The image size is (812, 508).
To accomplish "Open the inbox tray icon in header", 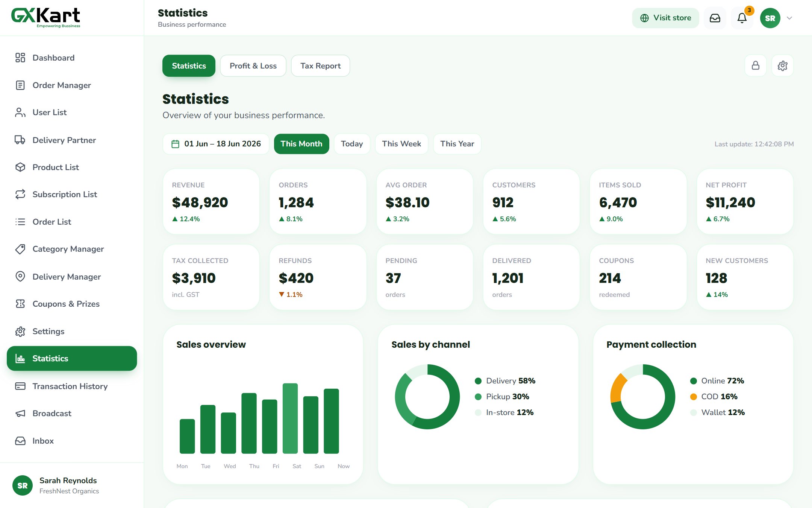I will (715, 18).
